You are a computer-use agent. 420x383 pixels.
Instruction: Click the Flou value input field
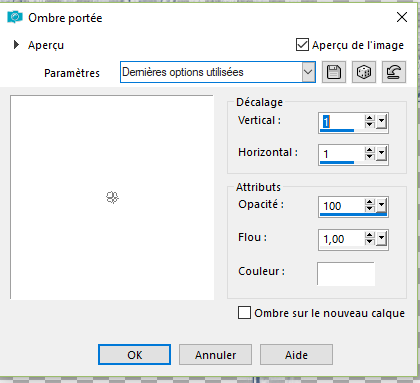pyautogui.click(x=342, y=239)
